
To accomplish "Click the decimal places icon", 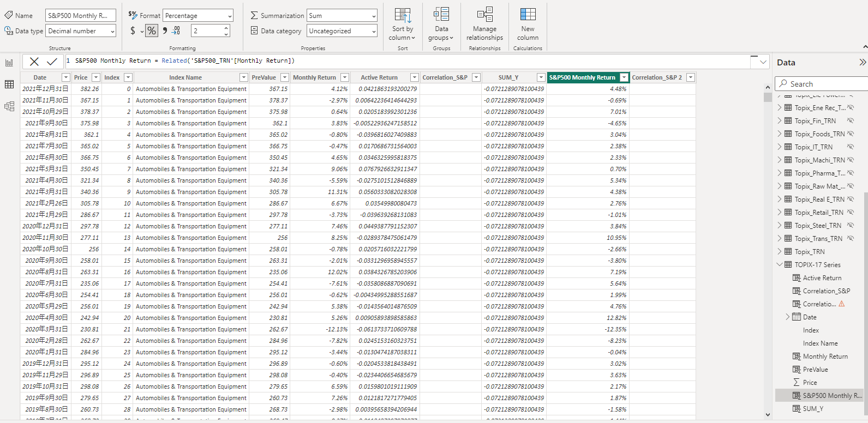I will (x=176, y=31).
